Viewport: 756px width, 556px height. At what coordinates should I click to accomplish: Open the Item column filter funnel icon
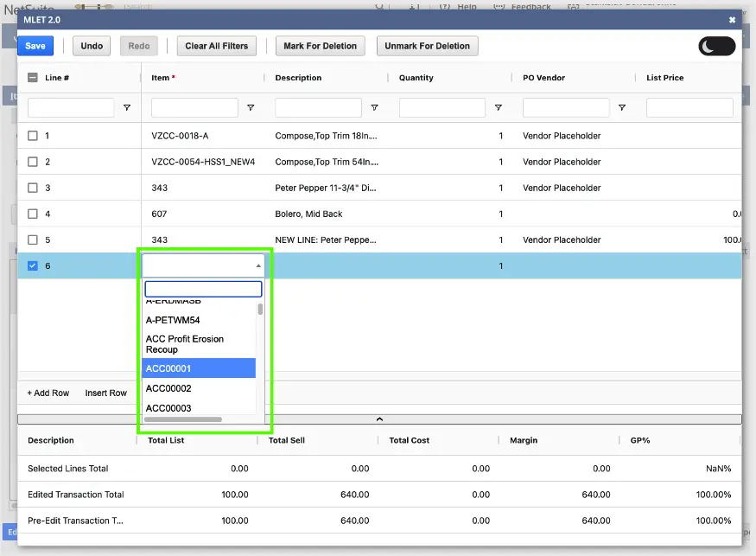(x=251, y=107)
